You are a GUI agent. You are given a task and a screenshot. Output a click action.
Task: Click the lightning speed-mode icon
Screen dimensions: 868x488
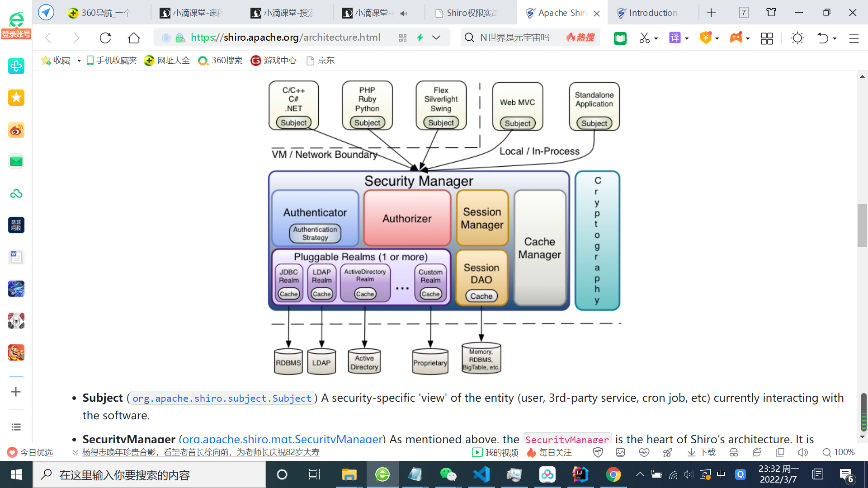420,38
